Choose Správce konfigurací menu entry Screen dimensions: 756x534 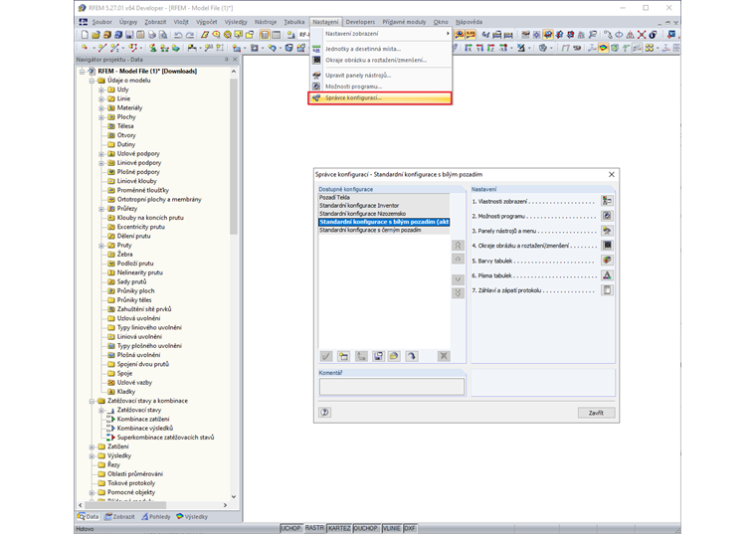coord(380,97)
